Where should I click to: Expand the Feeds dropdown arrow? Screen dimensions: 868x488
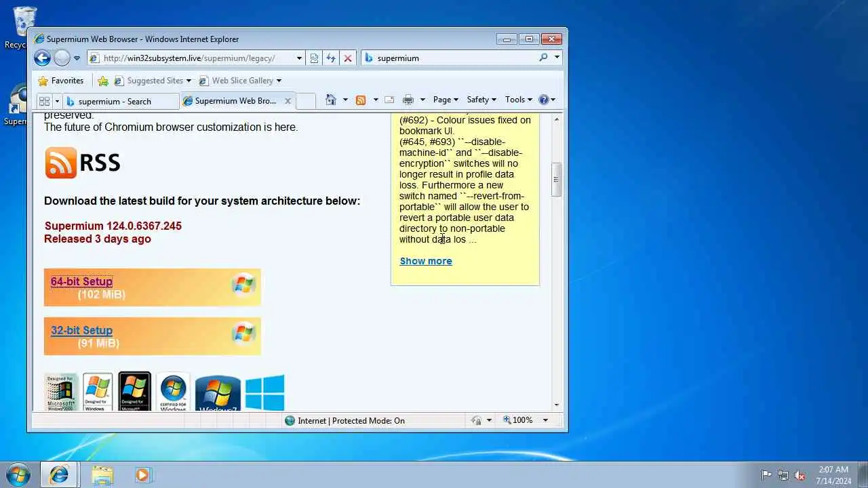click(x=376, y=100)
